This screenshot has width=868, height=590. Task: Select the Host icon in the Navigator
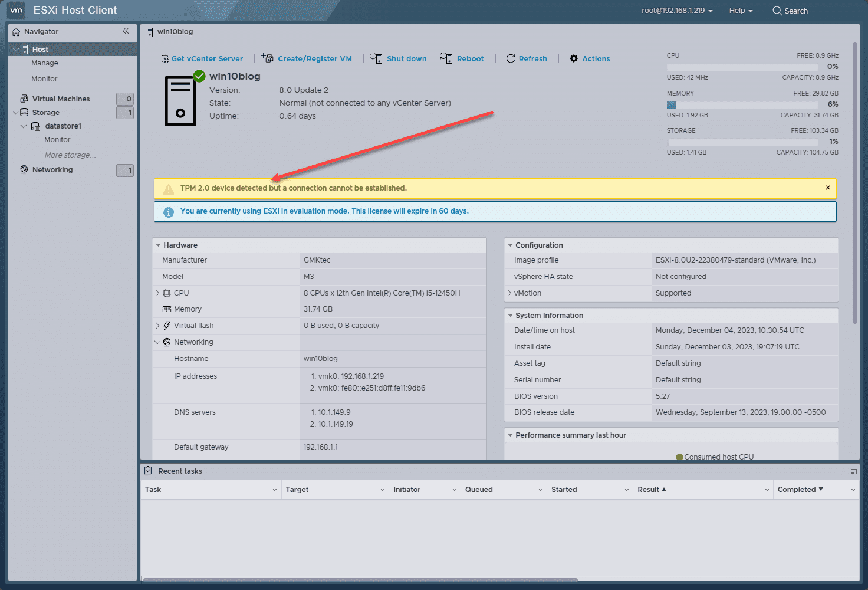(x=25, y=50)
